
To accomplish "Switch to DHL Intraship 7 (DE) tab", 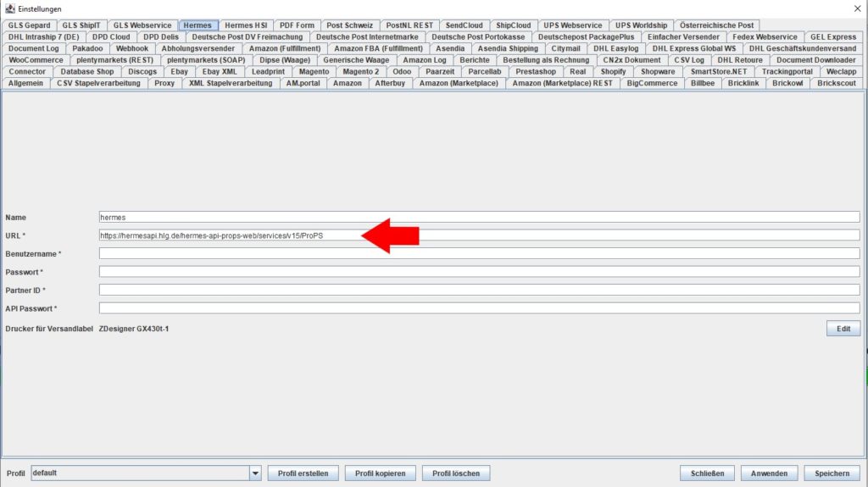I will (44, 37).
